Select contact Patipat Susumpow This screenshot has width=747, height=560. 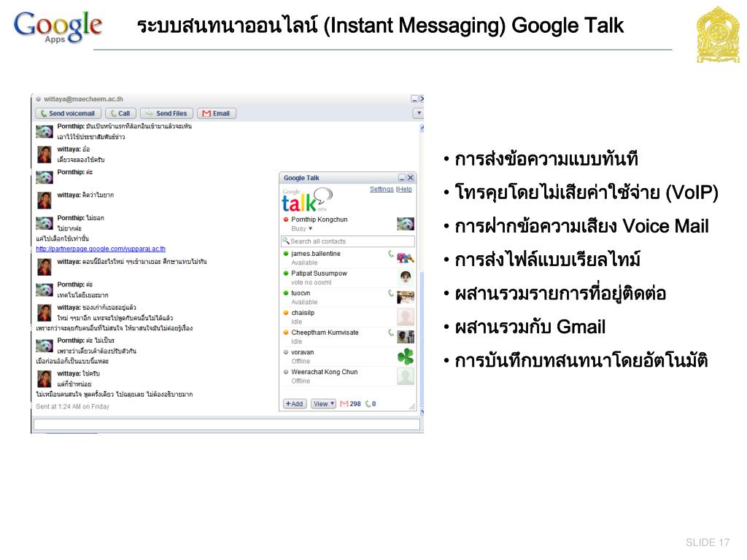[x=348, y=278]
